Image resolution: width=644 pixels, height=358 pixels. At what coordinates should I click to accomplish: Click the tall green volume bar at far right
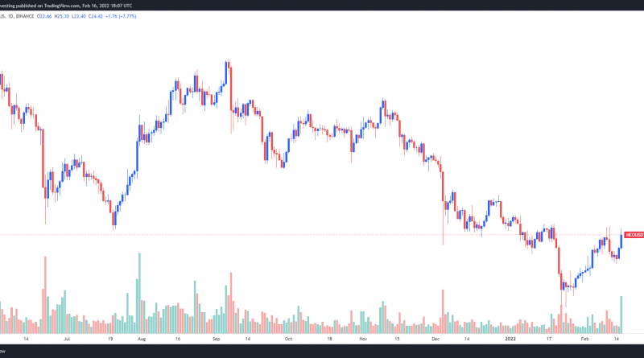[621, 315]
